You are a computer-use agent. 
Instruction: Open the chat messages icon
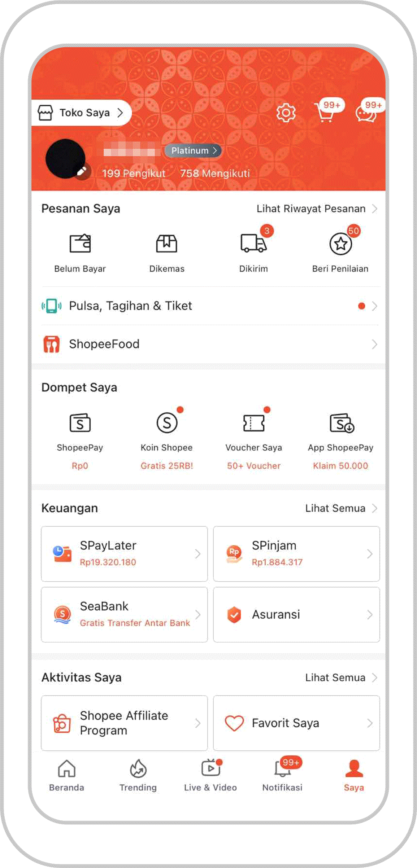[366, 113]
